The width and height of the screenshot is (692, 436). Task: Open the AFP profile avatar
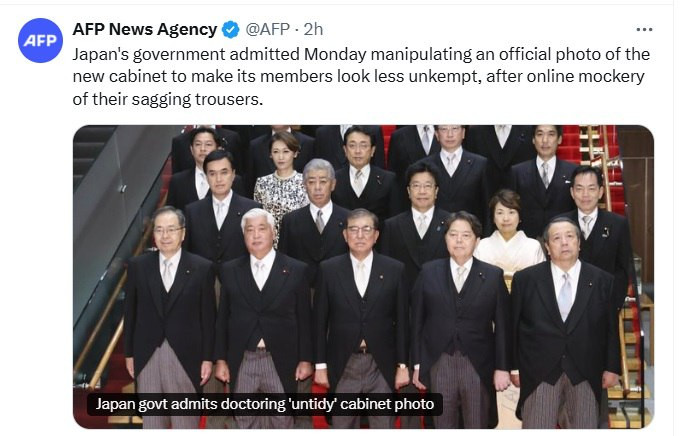(x=40, y=41)
